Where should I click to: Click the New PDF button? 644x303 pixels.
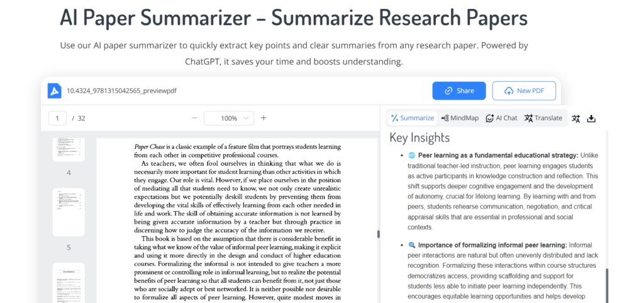524,91
